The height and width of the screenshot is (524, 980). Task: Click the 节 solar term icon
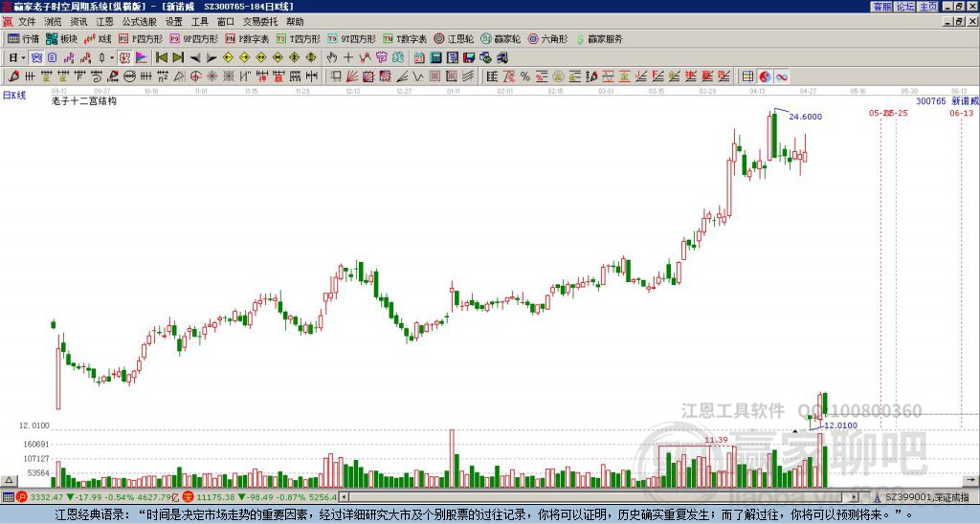[x=381, y=58]
